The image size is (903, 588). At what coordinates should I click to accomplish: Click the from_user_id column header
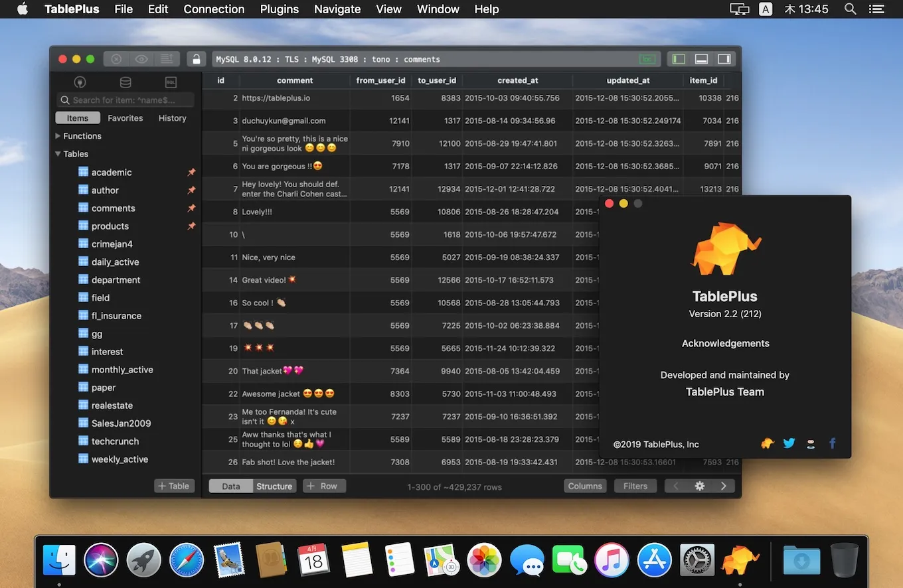click(x=380, y=80)
